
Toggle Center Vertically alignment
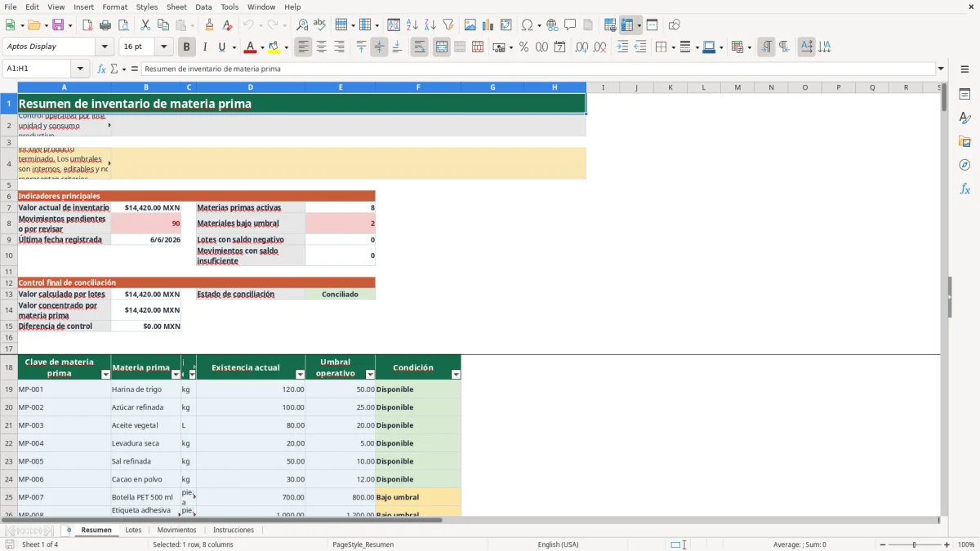click(x=379, y=47)
